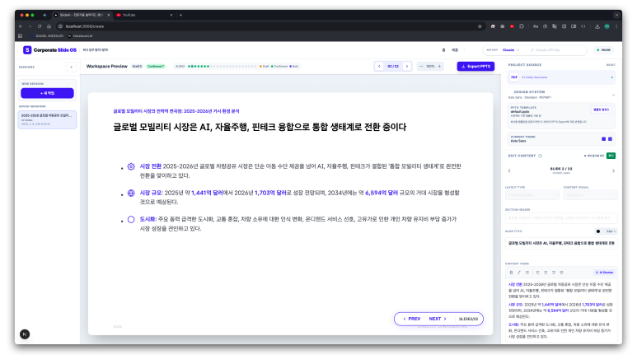Image resolution: width=637 pixels, height=364 pixels.
Task: Zoom out with the minus icon
Action: click(x=421, y=66)
